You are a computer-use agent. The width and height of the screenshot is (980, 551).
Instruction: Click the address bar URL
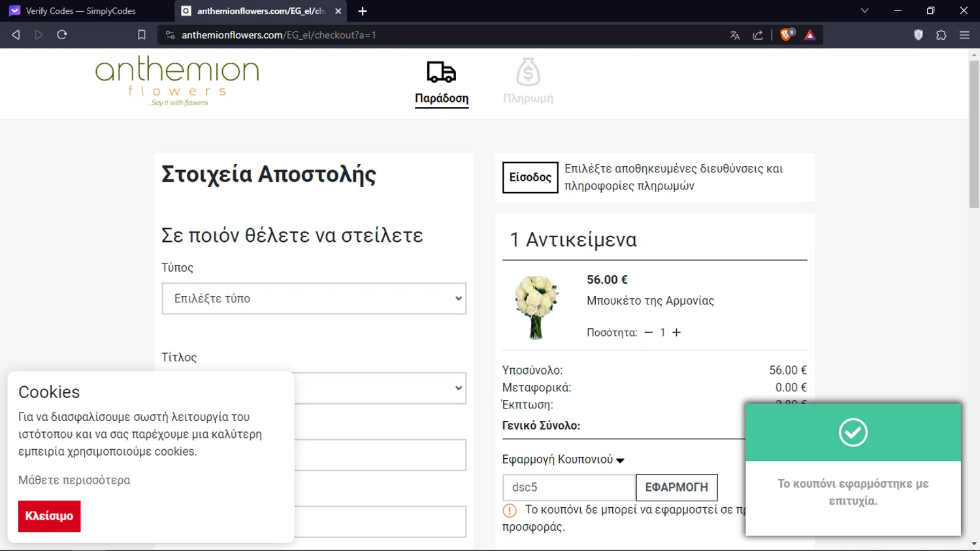[x=279, y=35]
